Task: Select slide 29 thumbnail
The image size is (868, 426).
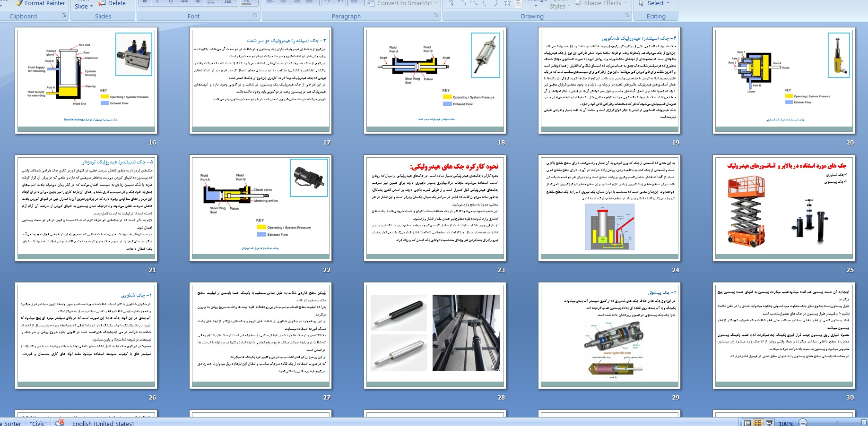Action: [x=609, y=335]
